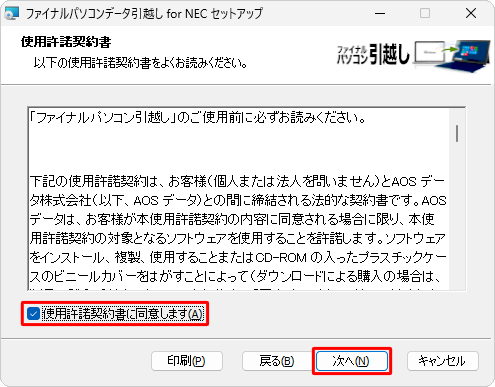495x387 pixels.
Task: Click the 使用許諾契約書 heading text
Action: [66, 42]
